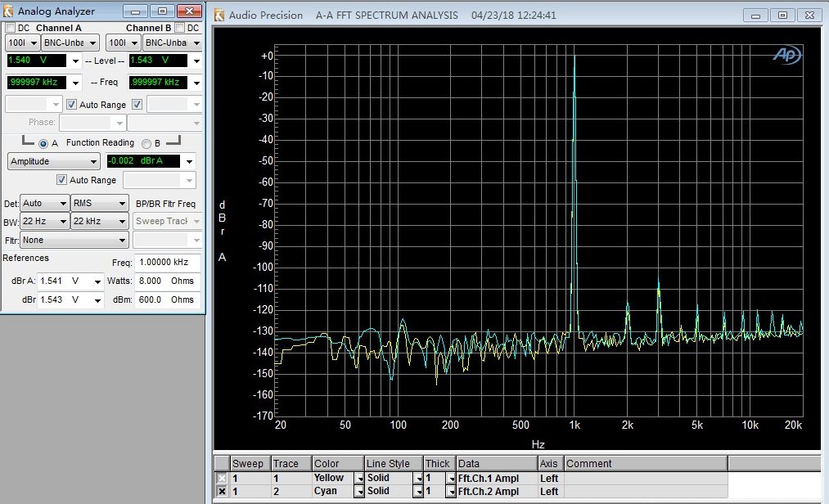Image resolution: width=829 pixels, height=504 pixels.
Task: Click the Axis column header
Action: (x=551, y=463)
